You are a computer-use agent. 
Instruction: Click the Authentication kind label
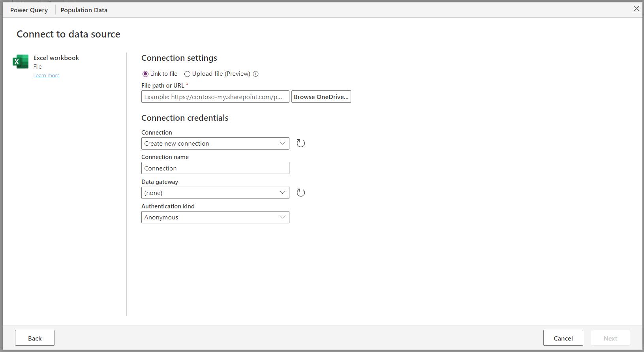[168, 206]
